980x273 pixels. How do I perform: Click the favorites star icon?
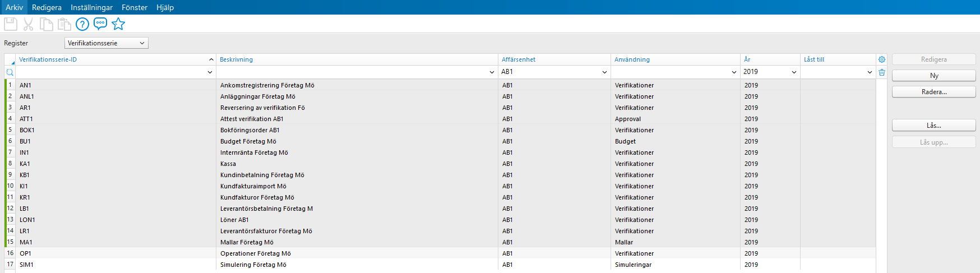coord(118,24)
